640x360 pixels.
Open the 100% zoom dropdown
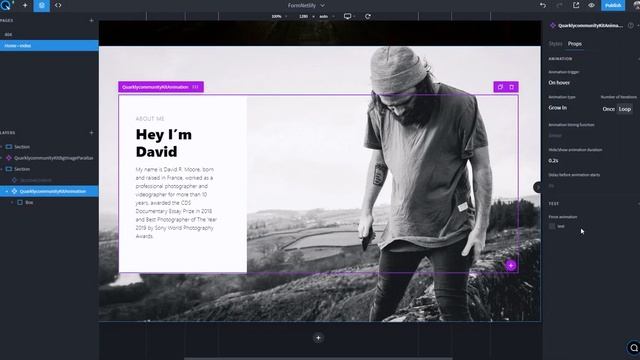(279, 16)
